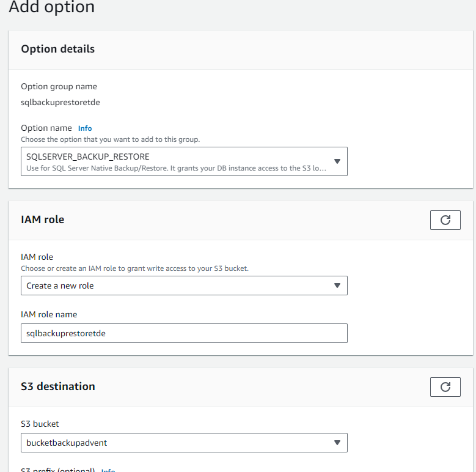Click the S3 bucket field label
Viewport: 476px width, 472px height.
click(40, 424)
